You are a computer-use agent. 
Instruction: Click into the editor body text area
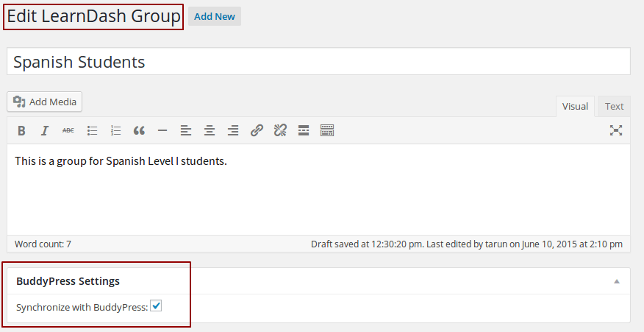pos(319,190)
